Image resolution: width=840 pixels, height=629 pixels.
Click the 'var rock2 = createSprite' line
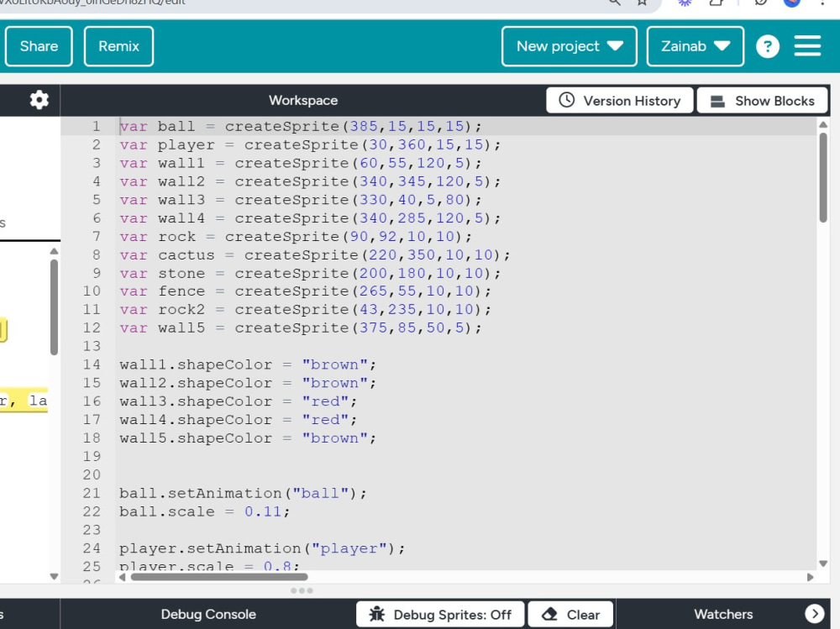click(x=306, y=310)
